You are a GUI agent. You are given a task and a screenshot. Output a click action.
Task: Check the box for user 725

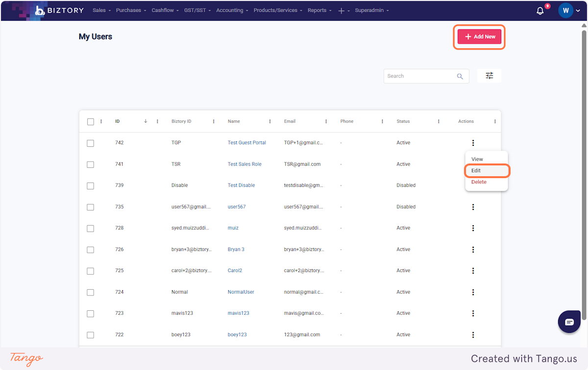pyautogui.click(x=90, y=271)
